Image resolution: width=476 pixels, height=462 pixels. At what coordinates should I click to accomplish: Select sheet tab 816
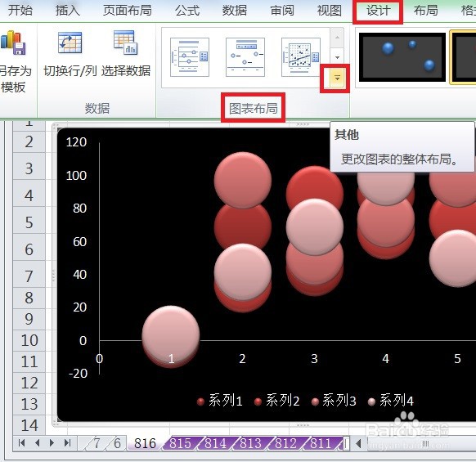point(145,443)
